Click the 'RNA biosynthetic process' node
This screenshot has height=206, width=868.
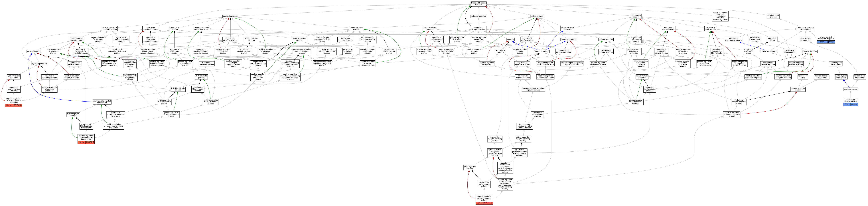point(178,89)
